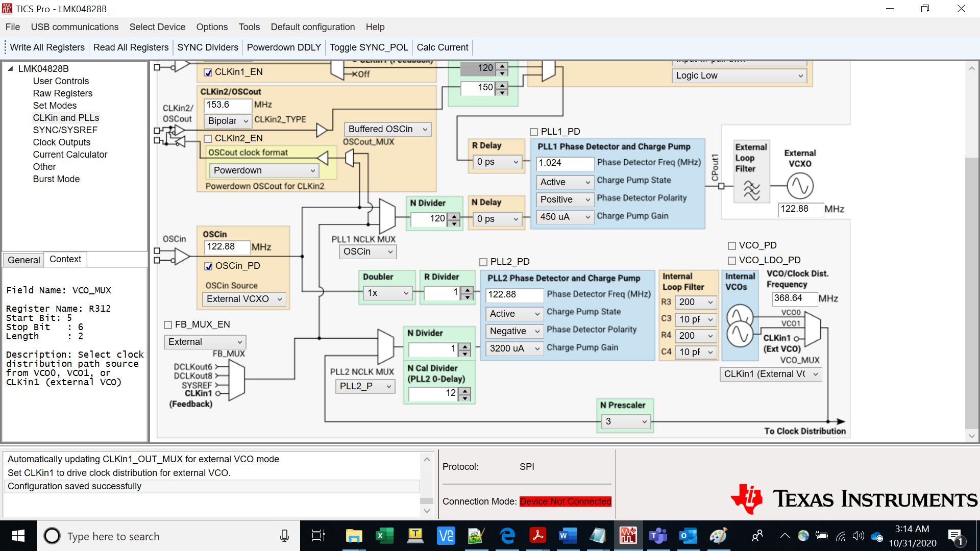Open Microsoft Edge from the taskbar
Screen dimensions: 980x551
[507, 536]
